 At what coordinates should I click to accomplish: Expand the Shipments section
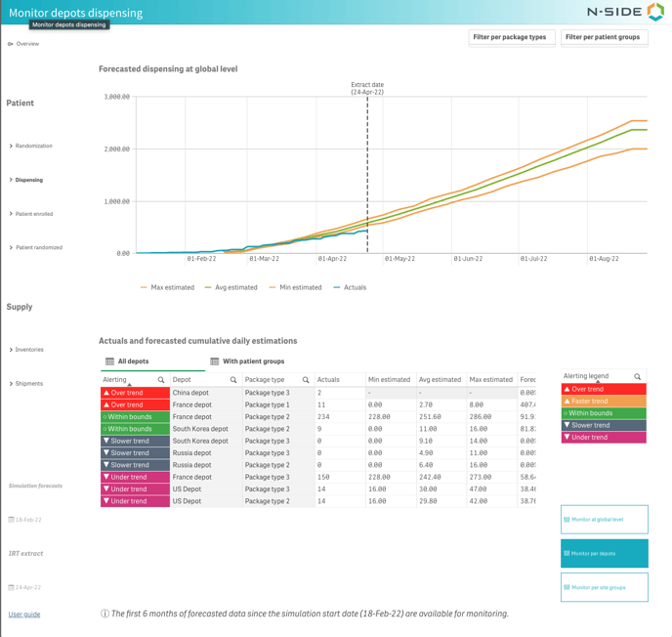point(11,384)
